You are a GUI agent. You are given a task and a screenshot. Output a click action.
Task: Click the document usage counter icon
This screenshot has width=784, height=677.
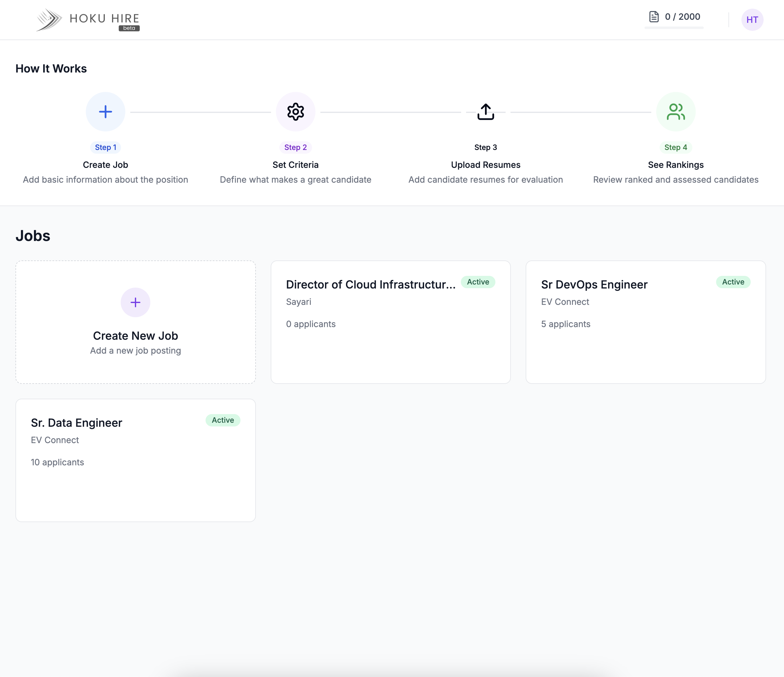[x=654, y=17]
